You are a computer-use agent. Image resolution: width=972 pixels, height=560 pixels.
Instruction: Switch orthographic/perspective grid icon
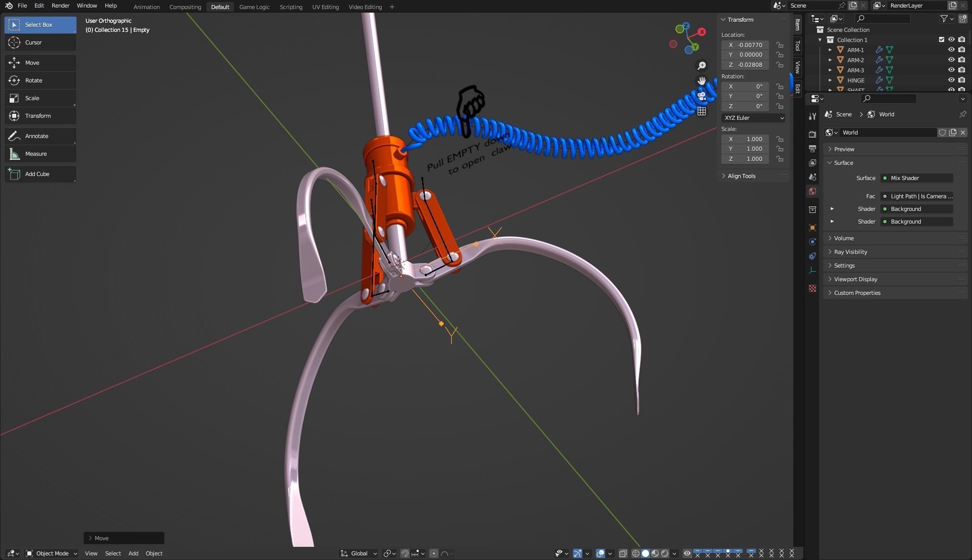click(x=702, y=111)
